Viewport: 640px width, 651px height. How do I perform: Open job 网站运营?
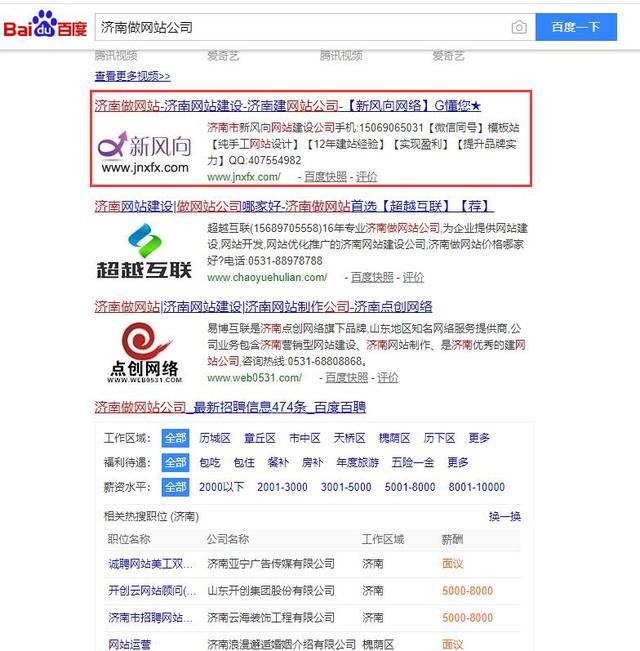[129, 644]
